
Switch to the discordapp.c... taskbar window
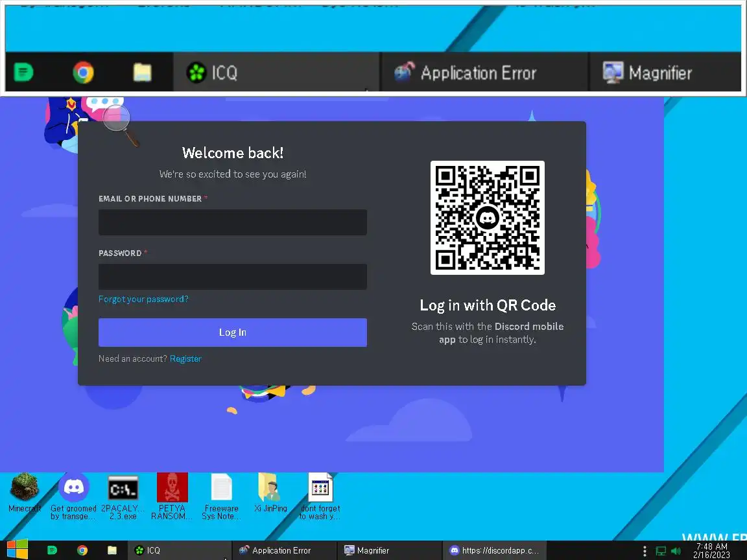pos(494,550)
